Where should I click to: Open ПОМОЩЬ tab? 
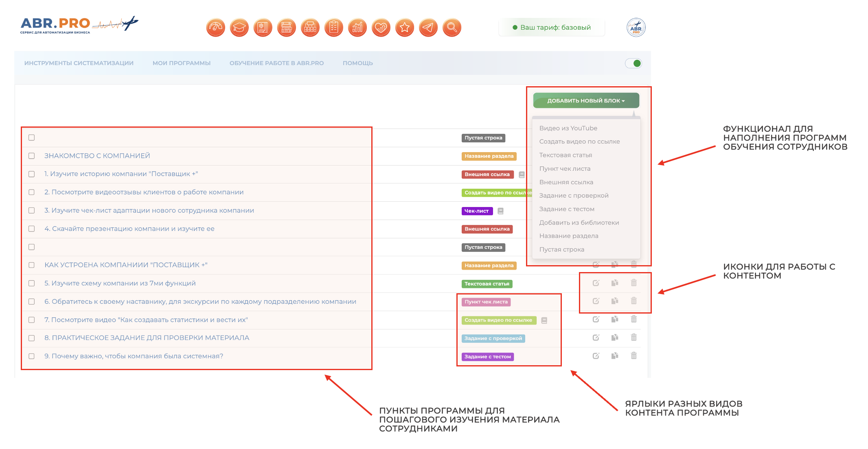coord(358,63)
